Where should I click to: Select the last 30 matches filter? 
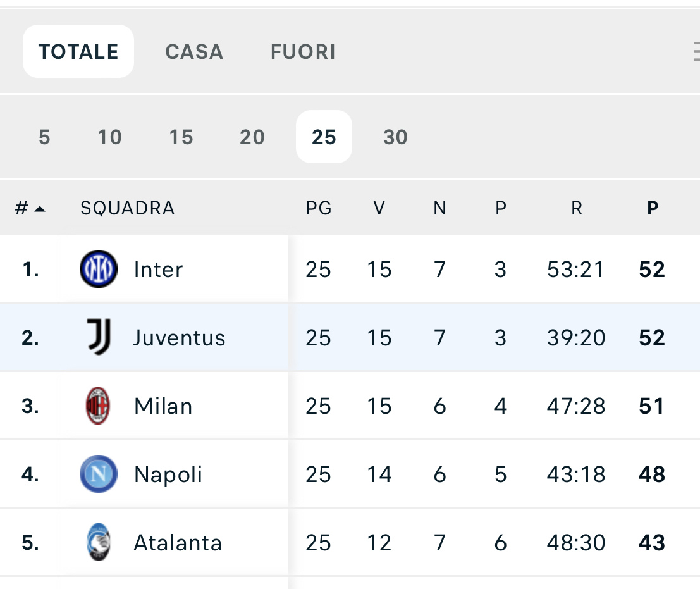tap(395, 137)
